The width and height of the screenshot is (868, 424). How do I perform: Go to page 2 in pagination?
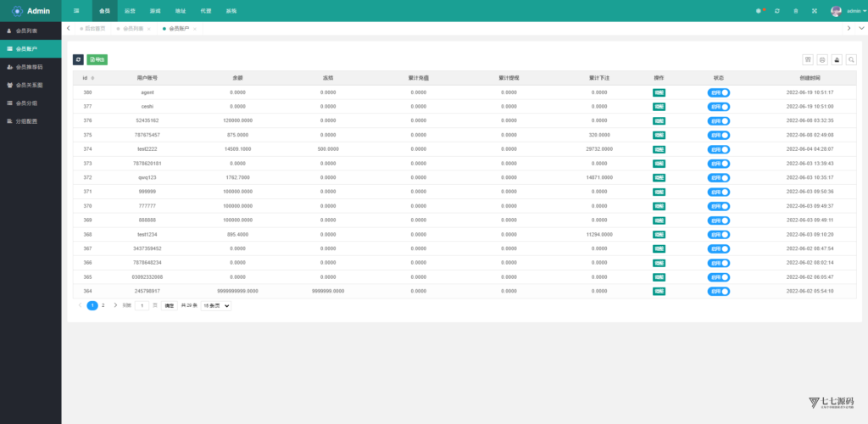(x=103, y=305)
